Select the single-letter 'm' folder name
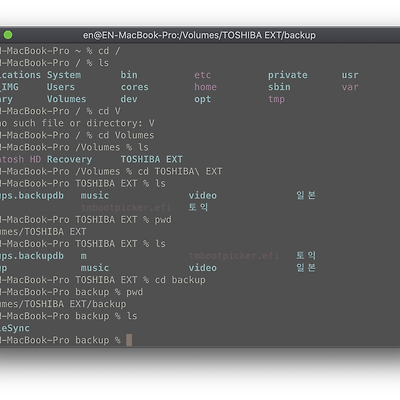 [x=84, y=256]
